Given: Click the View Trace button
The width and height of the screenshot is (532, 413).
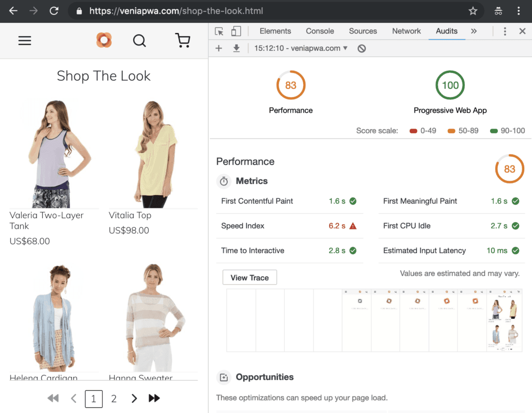Looking at the screenshot, I should coord(249,278).
